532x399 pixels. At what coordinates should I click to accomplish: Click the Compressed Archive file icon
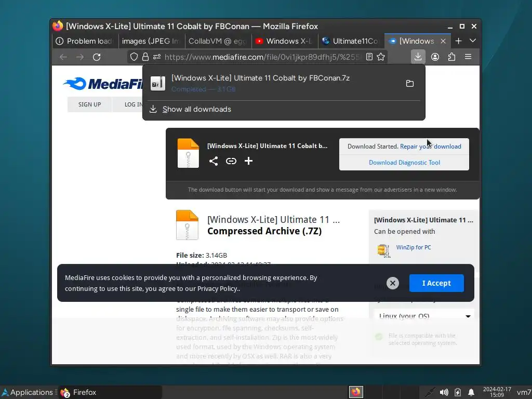[187, 225]
